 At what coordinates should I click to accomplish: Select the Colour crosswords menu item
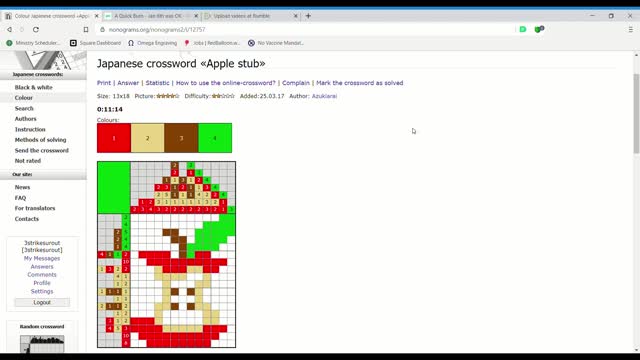pyautogui.click(x=24, y=98)
